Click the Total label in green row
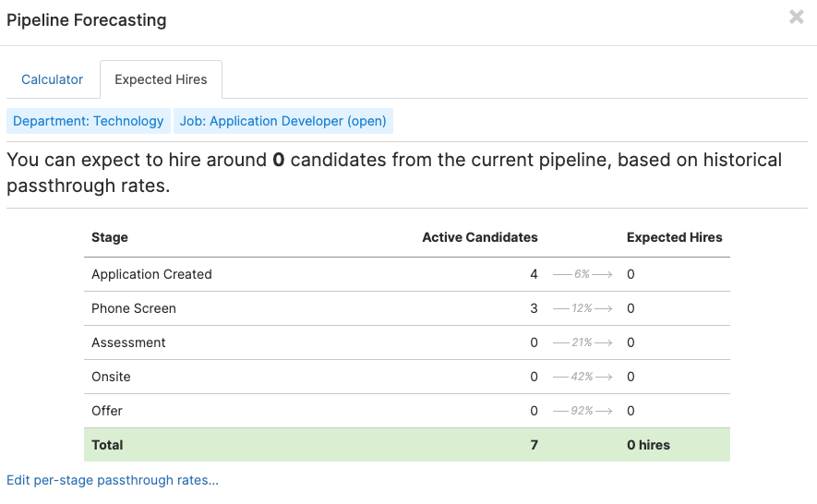The width and height of the screenshot is (817, 504). click(x=107, y=445)
